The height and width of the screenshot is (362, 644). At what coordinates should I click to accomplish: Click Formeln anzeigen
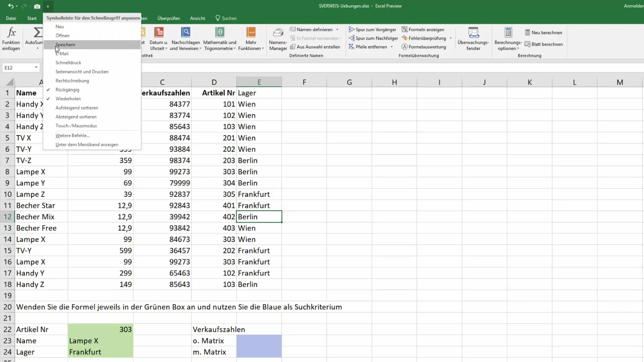[x=423, y=29]
